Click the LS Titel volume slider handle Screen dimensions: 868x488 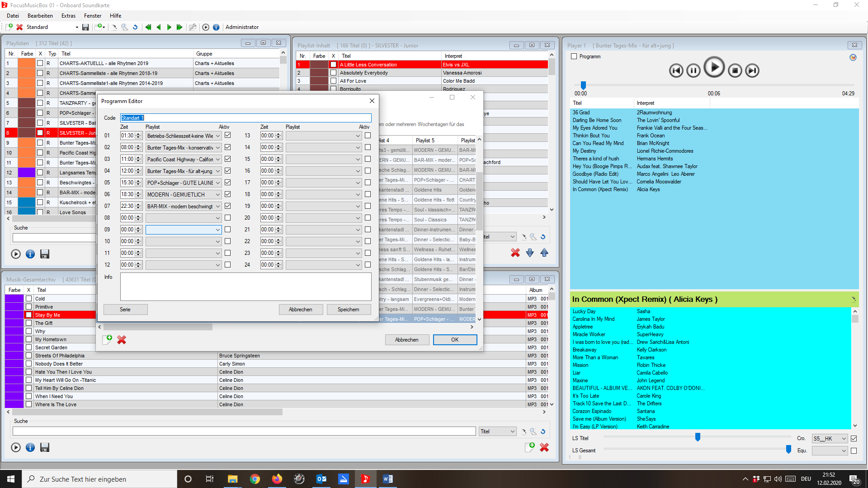pos(698,437)
